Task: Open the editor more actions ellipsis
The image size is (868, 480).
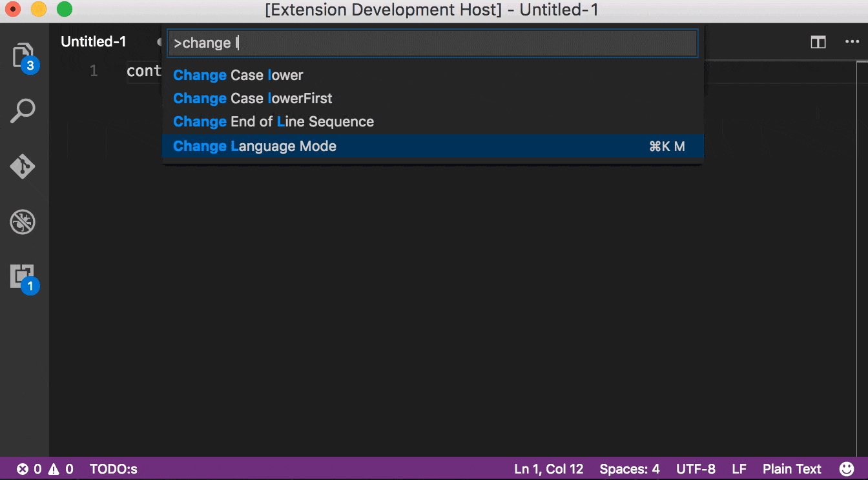Action: click(852, 42)
